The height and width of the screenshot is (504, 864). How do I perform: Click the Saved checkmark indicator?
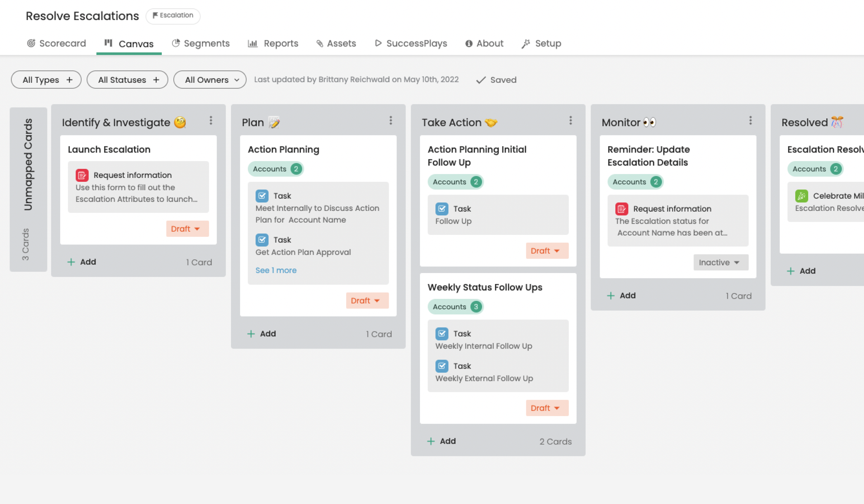(496, 79)
